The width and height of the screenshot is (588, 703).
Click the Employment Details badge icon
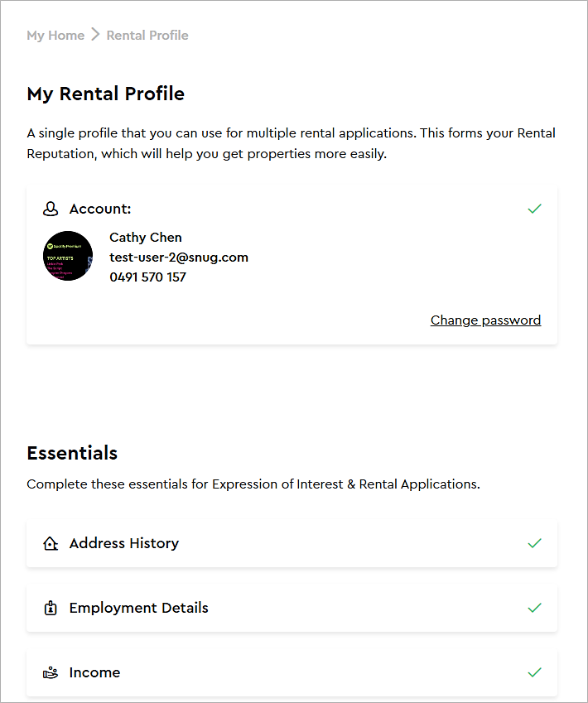[51, 609]
